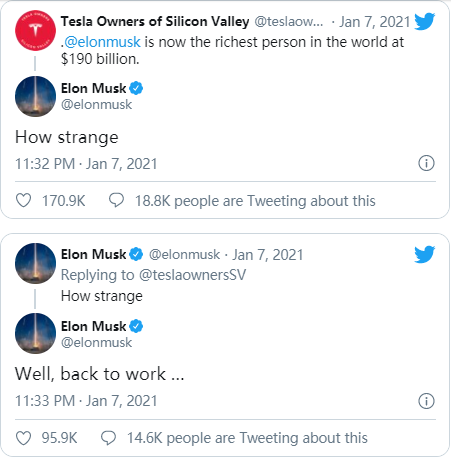Click Elon Musk avatar above "How strange"
The image size is (451, 457).
click(35, 96)
